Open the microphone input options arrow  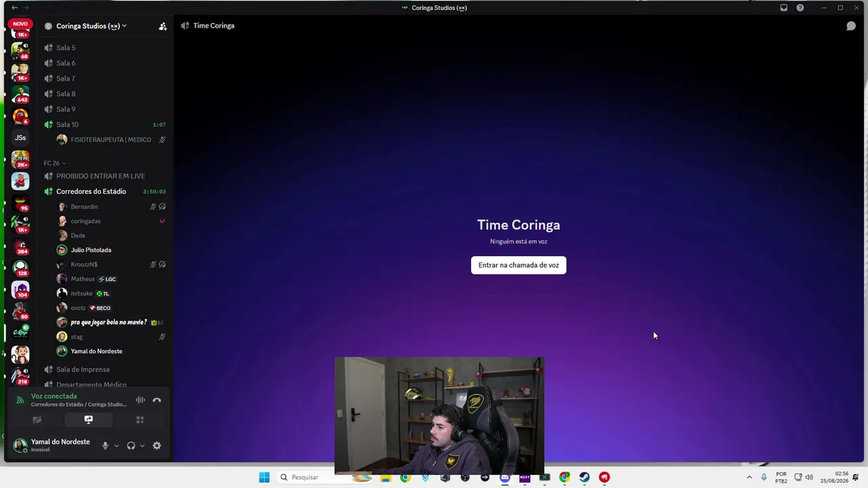pos(116,445)
